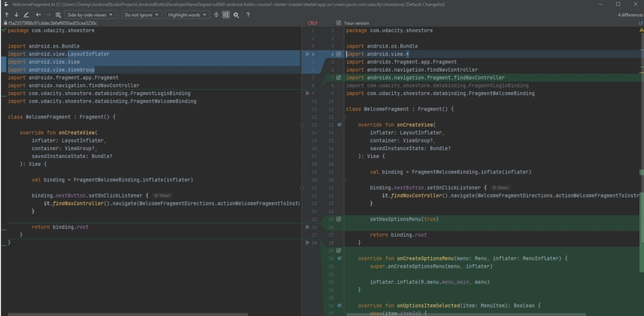
Task: Toggle checkbox on line 29 change block
Action: coord(339,250)
